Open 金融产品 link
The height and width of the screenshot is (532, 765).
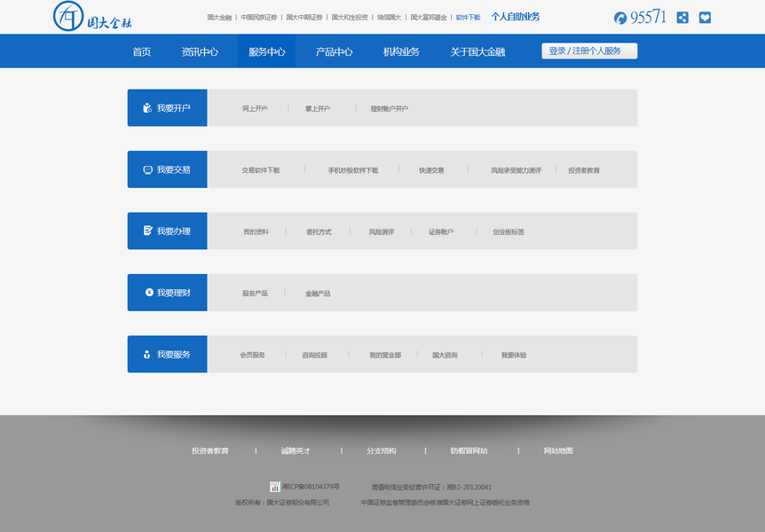pos(318,293)
